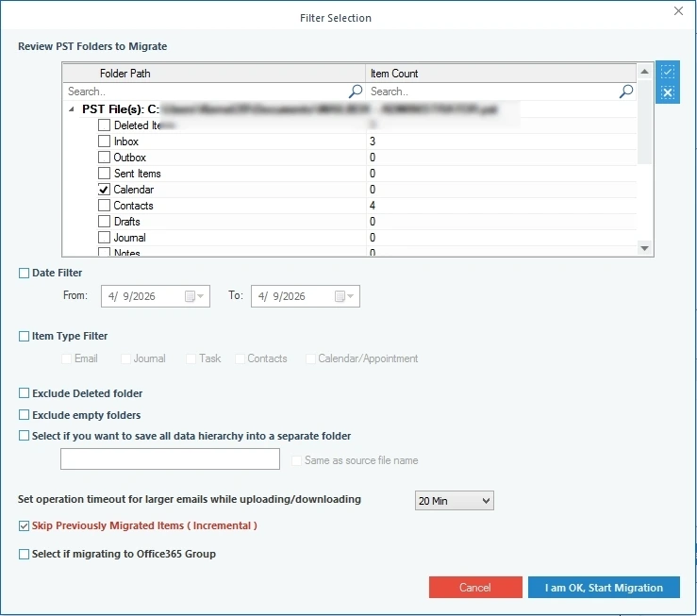Click the separate folder name text field

(170, 459)
